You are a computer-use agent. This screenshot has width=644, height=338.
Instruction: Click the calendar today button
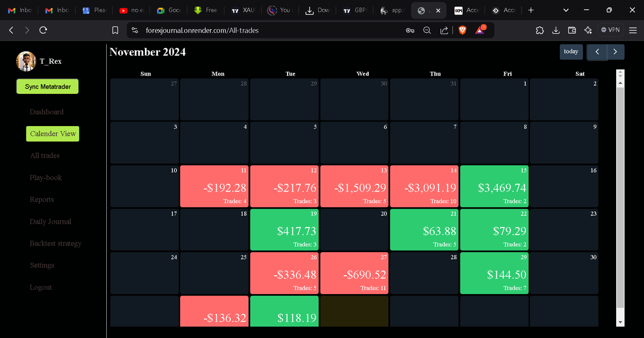(x=571, y=52)
